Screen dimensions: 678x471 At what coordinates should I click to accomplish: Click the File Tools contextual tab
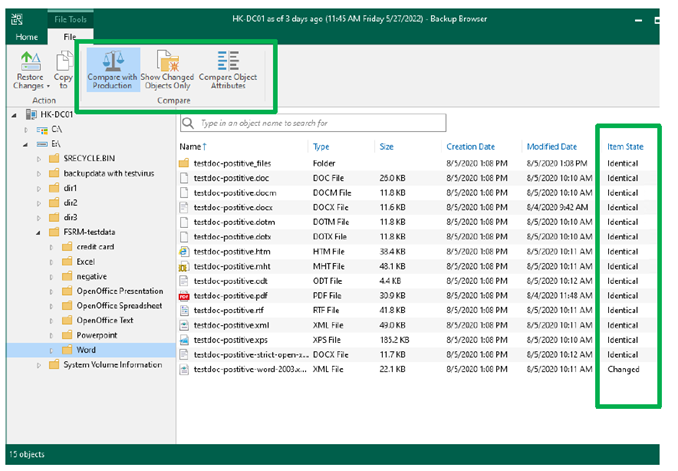point(70,19)
